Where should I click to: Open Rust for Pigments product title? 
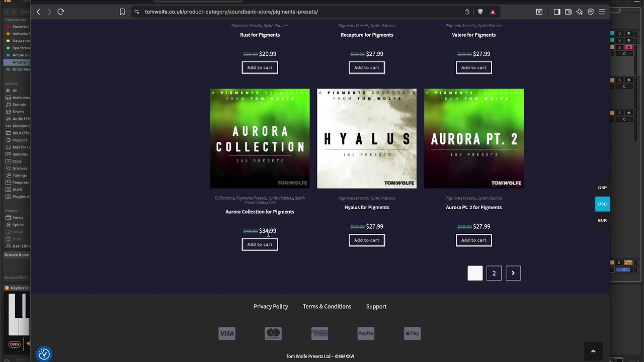[260, 35]
